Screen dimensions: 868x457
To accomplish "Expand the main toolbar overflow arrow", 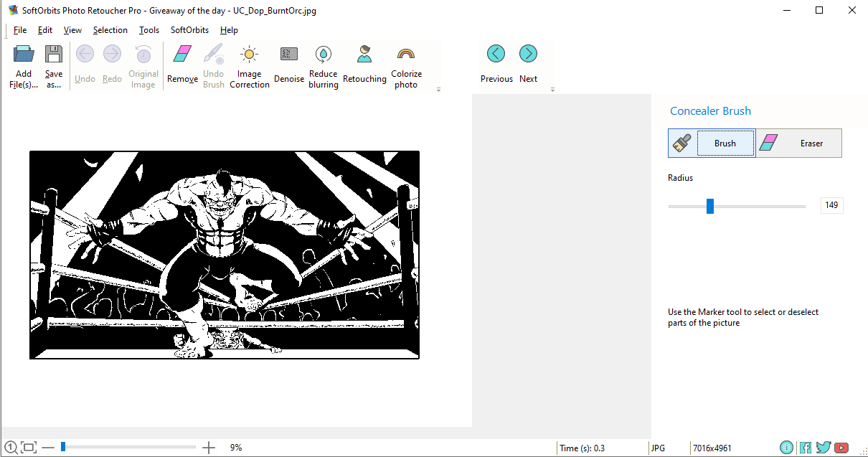I will pyautogui.click(x=438, y=90).
